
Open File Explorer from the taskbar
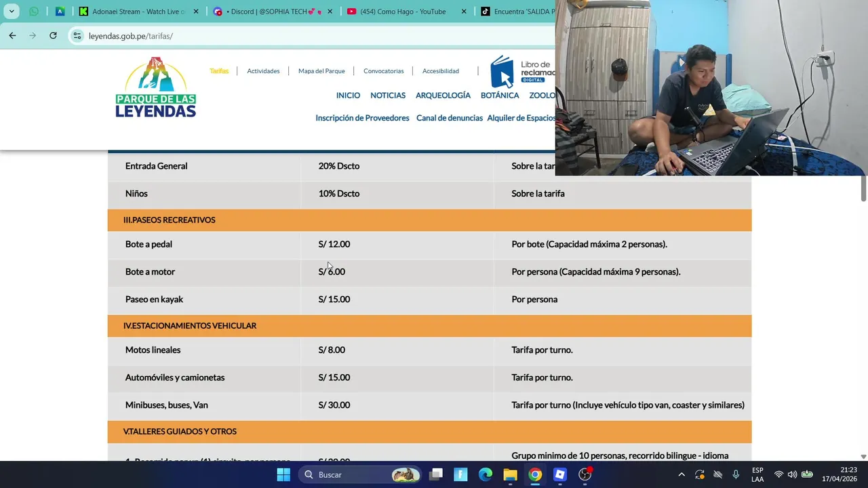click(510, 474)
